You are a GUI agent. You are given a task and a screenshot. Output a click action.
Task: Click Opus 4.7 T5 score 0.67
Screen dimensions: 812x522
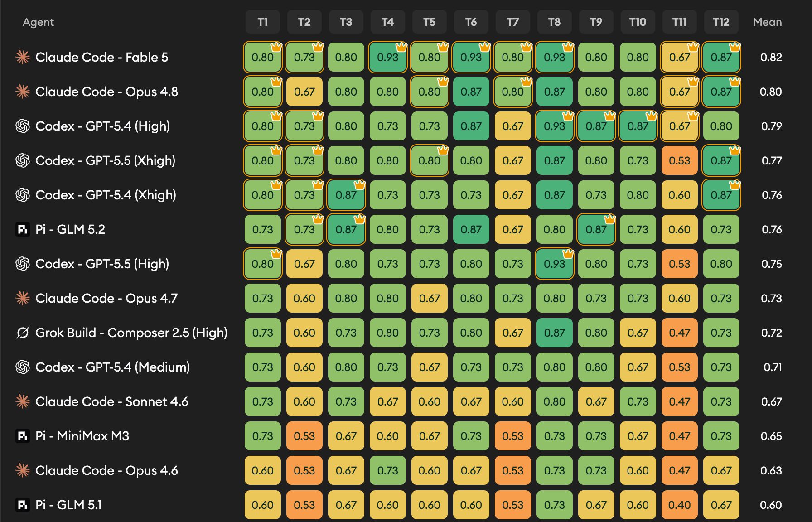point(430,298)
